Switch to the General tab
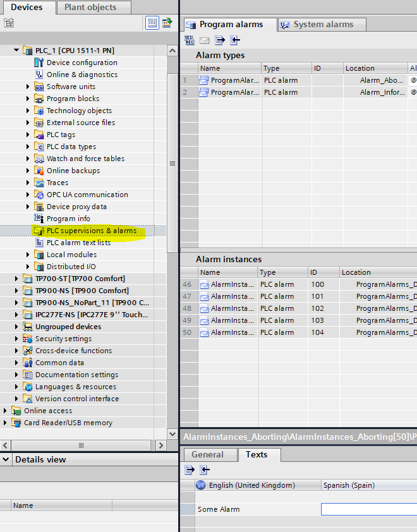Screen dimensions: 417x532 click(210, 455)
